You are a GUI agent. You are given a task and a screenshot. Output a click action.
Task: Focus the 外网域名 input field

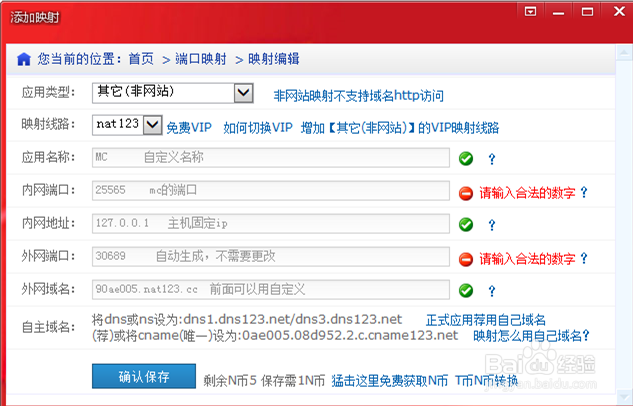pos(271,290)
